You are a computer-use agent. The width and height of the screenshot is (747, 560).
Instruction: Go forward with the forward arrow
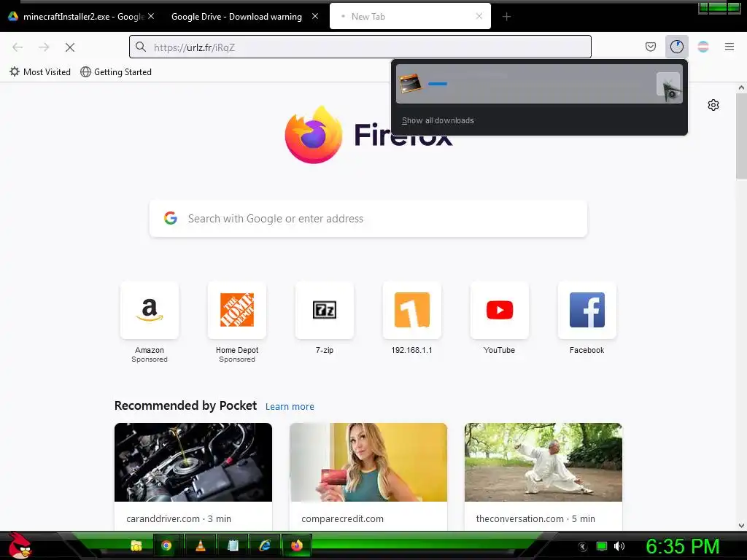coord(44,47)
